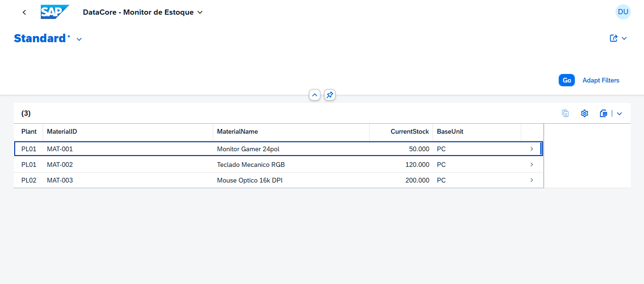
Task: Open export options dropdown arrow
Action: pos(619,113)
